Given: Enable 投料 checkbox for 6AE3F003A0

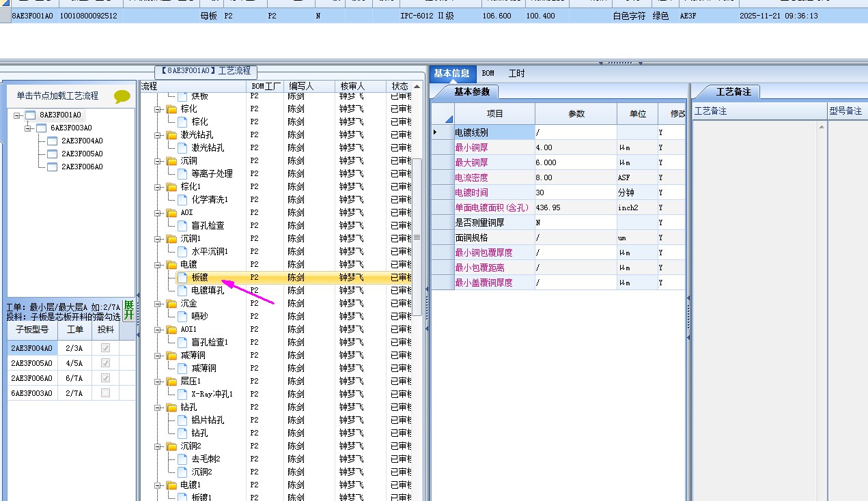Looking at the screenshot, I should (x=105, y=393).
